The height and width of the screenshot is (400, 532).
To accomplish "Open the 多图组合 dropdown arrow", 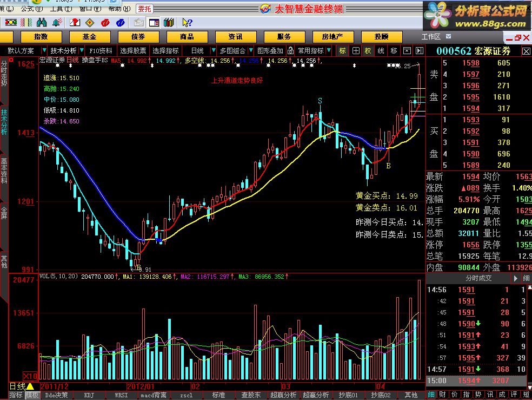I will (x=251, y=50).
